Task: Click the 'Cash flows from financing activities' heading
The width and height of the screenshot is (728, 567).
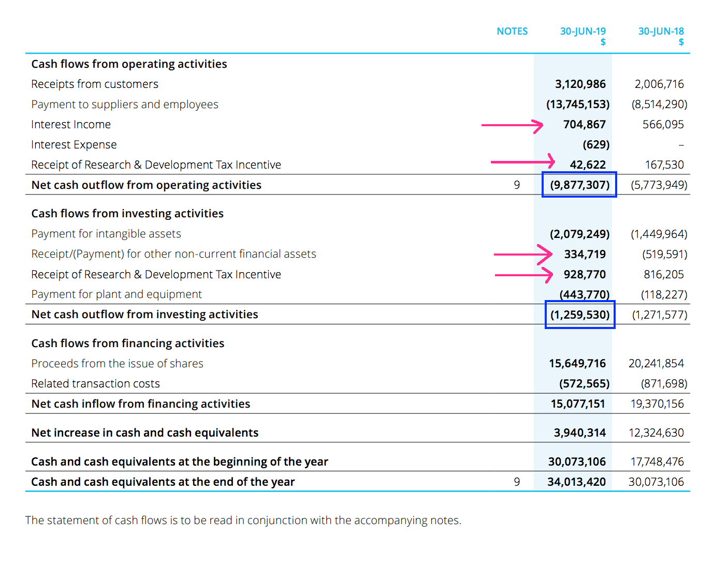Action: click(x=128, y=344)
